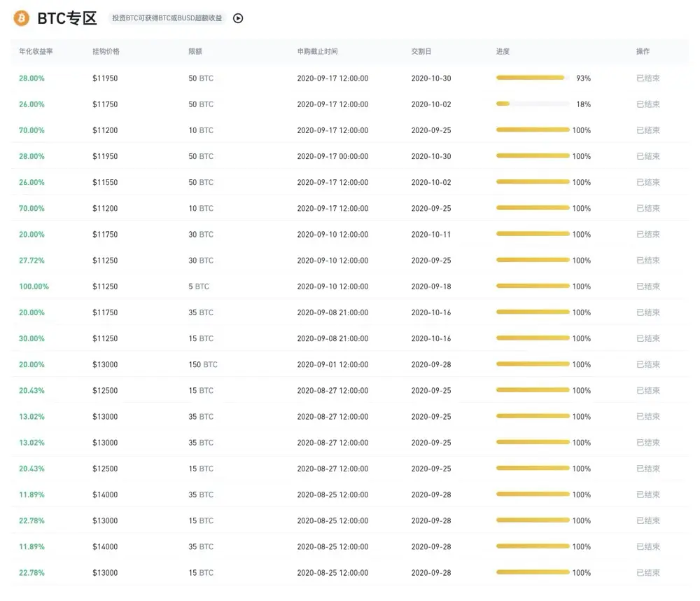The height and width of the screenshot is (601, 700).
Task: Click the $13000 price in the 150 BTC row
Action: (x=105, y=365)
